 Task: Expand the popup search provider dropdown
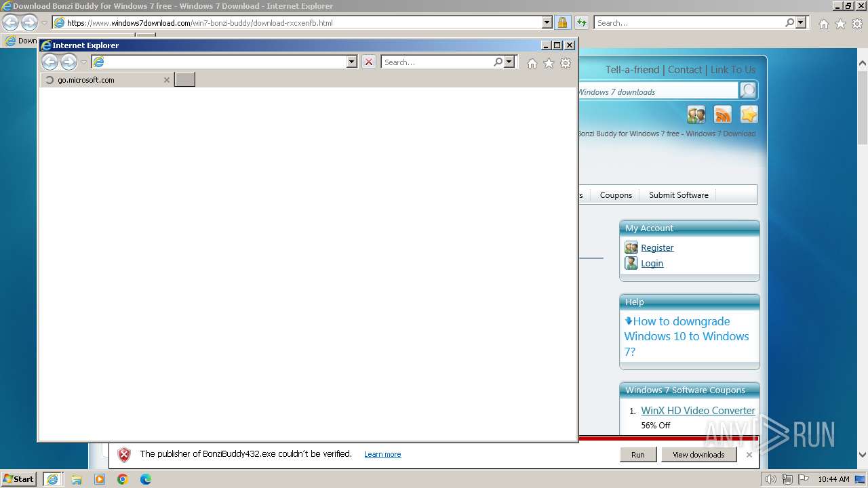[x=510, y=62]
